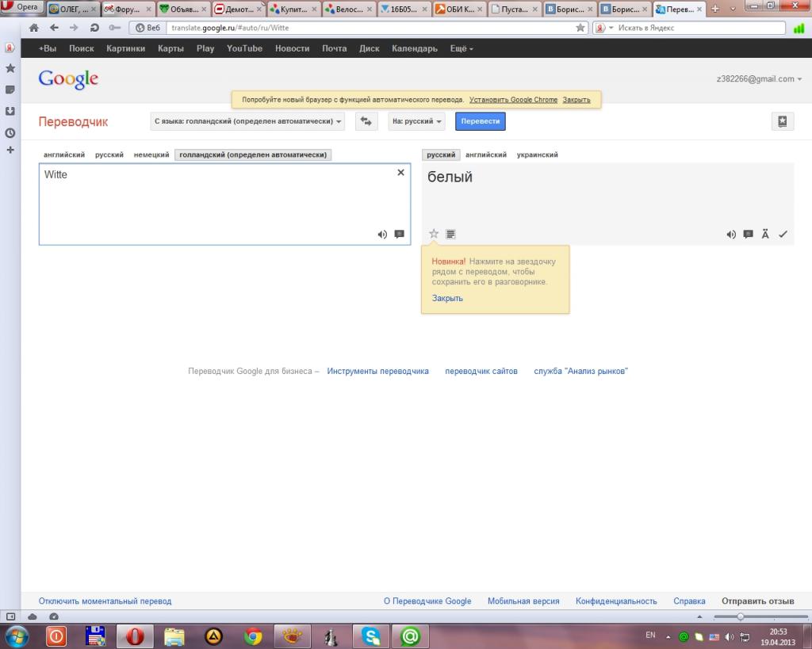Select all translation text icon
This screenshot has width=812, height=649.
click(450, 235)
